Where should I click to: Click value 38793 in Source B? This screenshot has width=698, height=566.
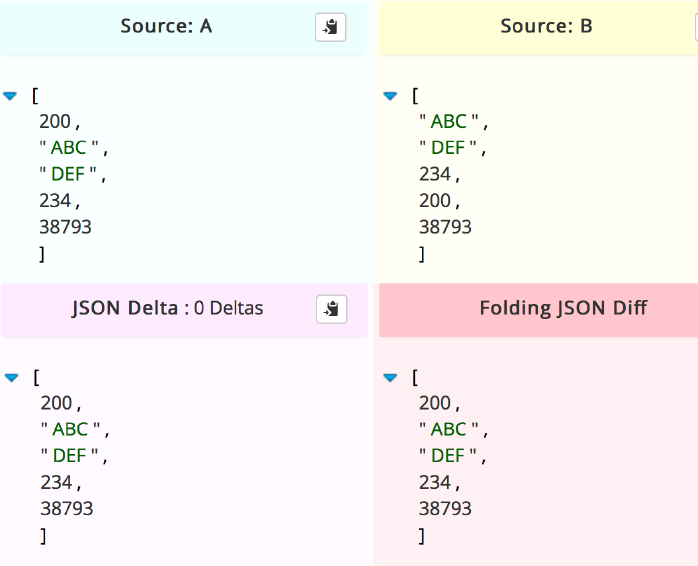[x=445, y=227]
